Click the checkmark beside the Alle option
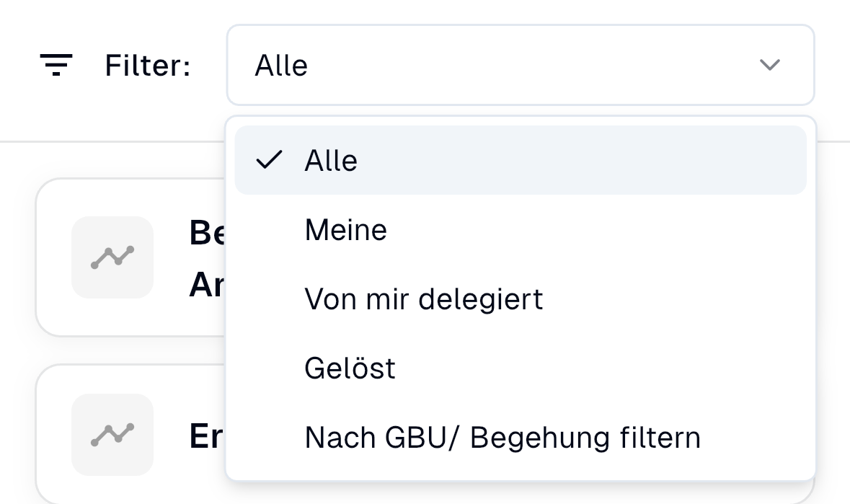 [268, 161]
